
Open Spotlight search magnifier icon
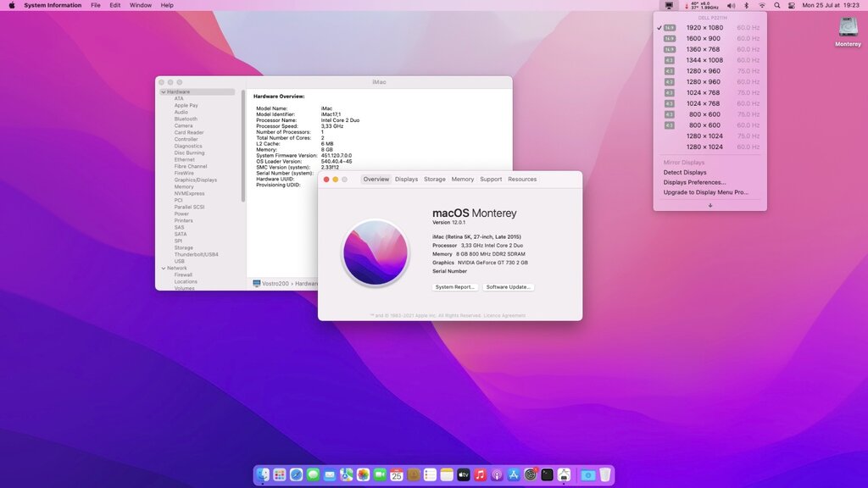(776, 5)
